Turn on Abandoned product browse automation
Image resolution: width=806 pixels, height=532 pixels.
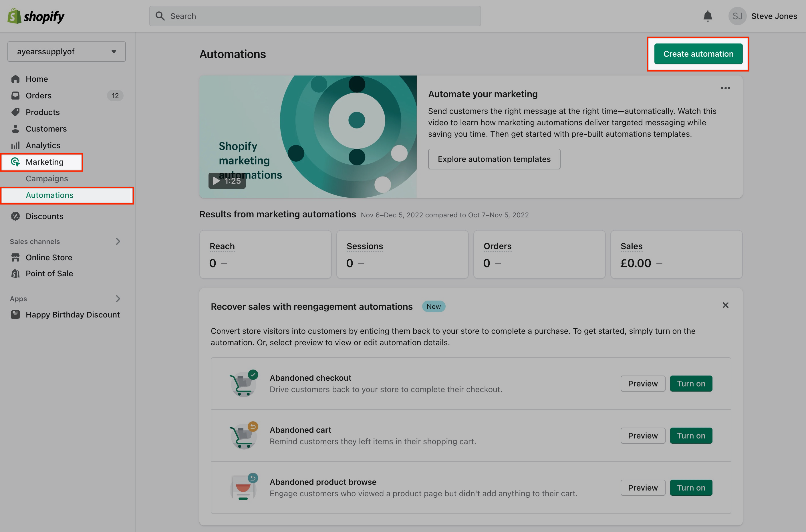tap(691, 488)
